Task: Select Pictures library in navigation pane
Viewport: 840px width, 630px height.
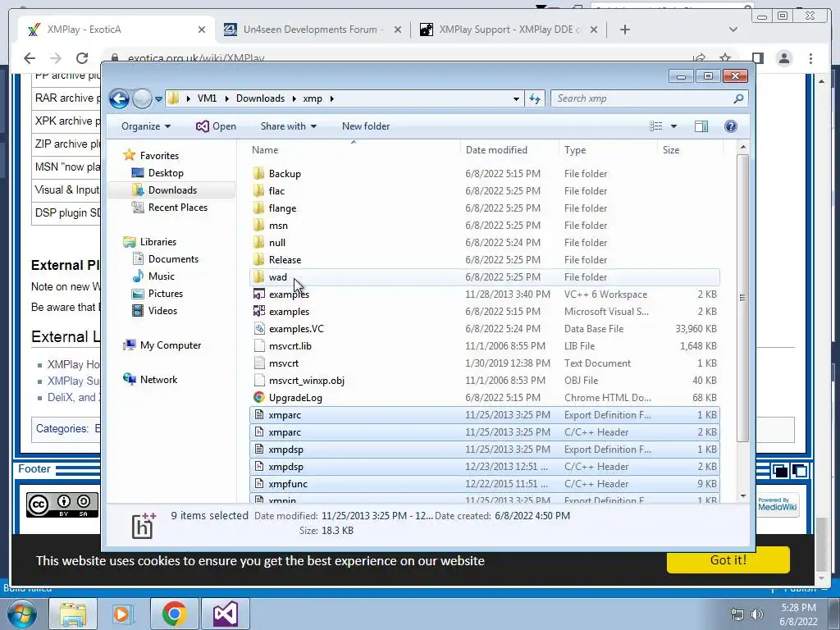Action: [165, 294]
